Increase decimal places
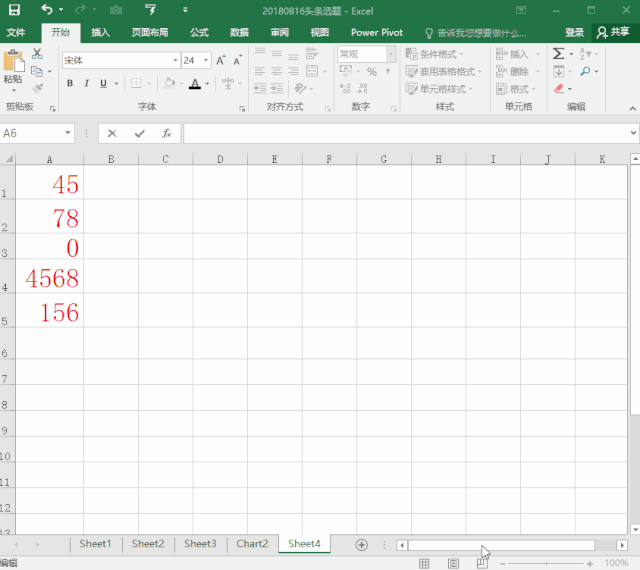Screen dimensions: 640x570 (345, 88)
